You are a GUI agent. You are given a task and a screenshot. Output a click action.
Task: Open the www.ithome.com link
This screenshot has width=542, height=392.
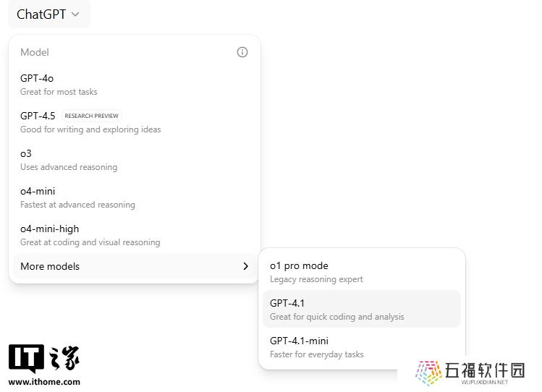click(x=44, y=382)
